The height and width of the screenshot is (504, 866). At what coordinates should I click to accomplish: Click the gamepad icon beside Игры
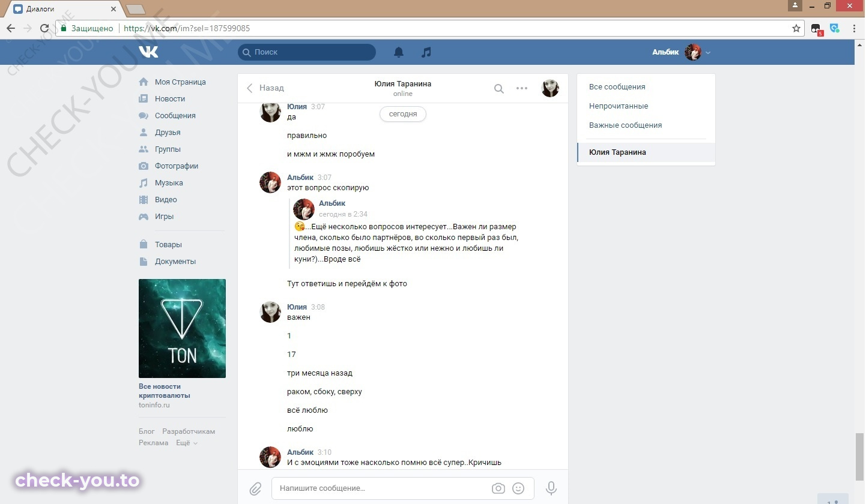(x=144, y=217)
